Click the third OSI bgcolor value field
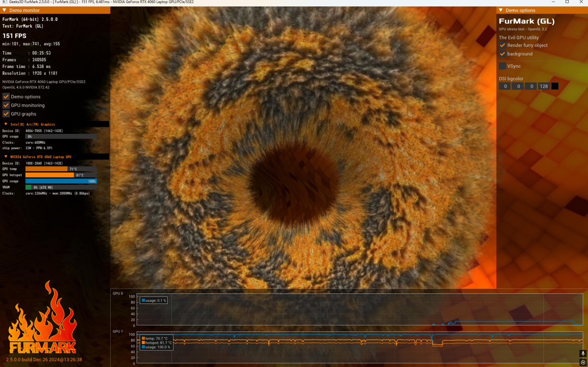The height and width of the screenshot is (367, 588). (531, 86)
